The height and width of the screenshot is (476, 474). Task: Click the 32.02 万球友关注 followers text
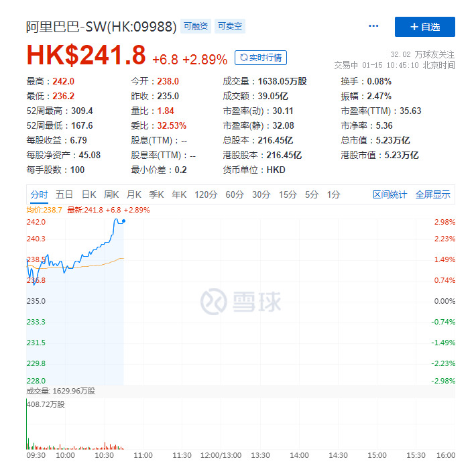point(422,55)
